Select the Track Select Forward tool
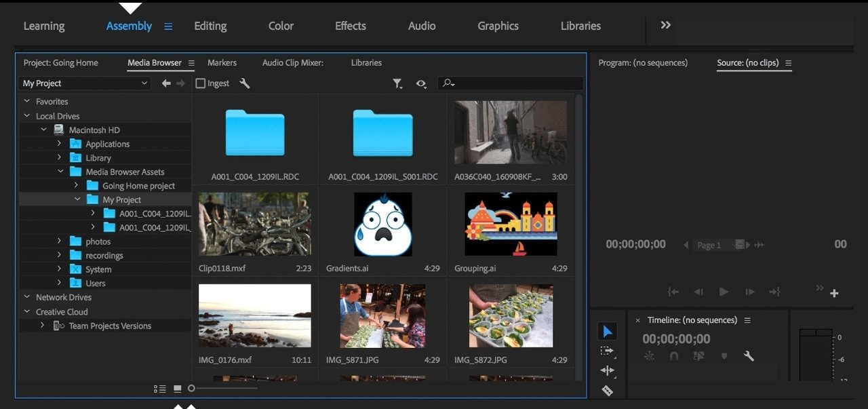 pos(607,351)
